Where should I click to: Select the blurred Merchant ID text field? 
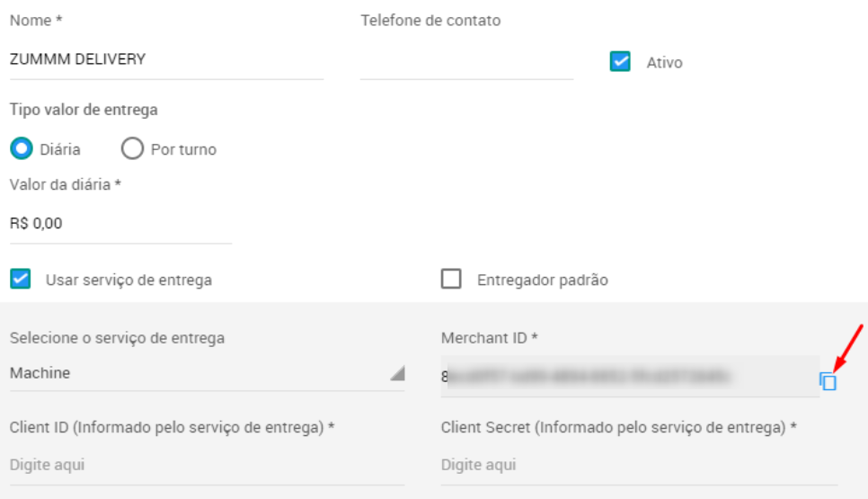[630, 377]
